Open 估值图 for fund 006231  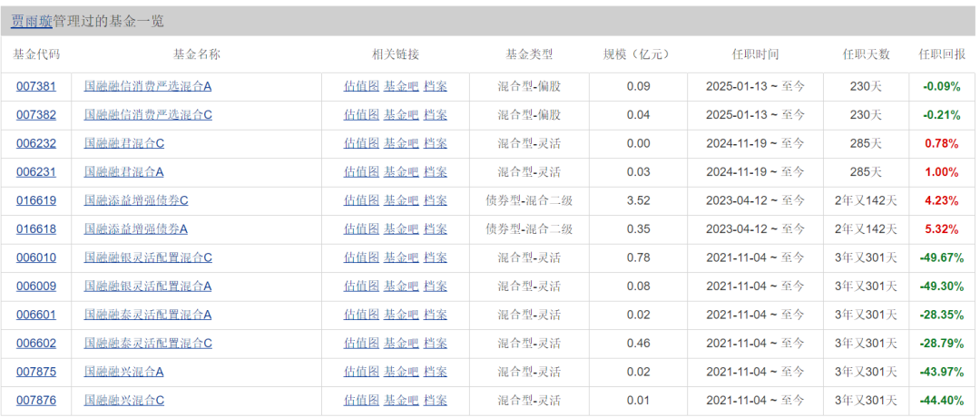361,171
